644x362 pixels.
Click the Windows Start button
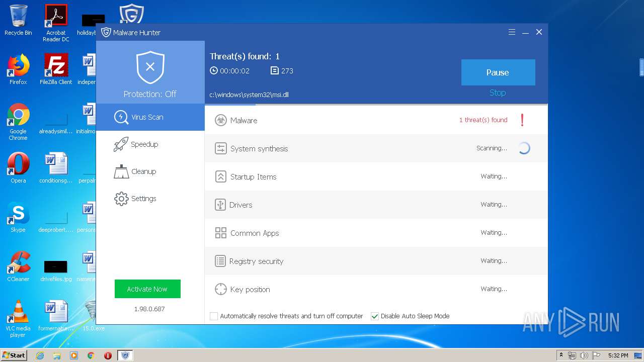click(14, 355)
